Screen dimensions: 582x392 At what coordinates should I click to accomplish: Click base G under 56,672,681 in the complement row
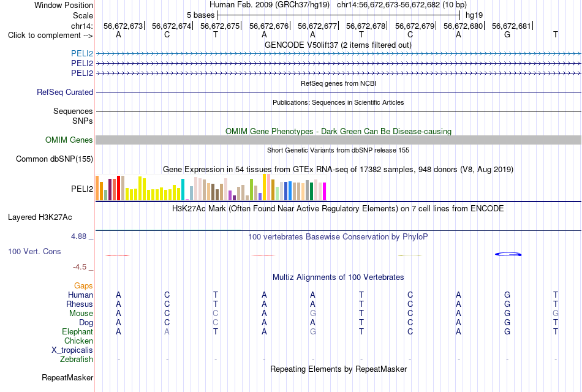coord(507,34)
